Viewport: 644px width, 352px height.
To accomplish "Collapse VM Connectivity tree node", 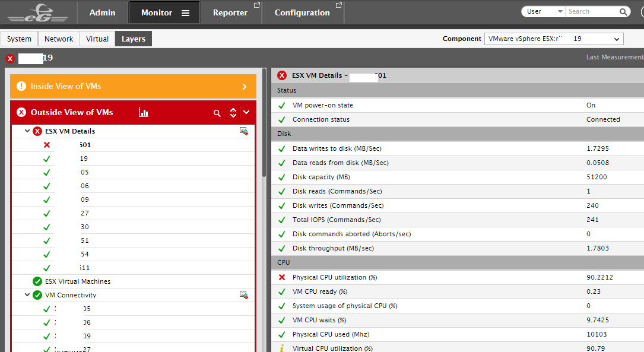I will 27,295.
